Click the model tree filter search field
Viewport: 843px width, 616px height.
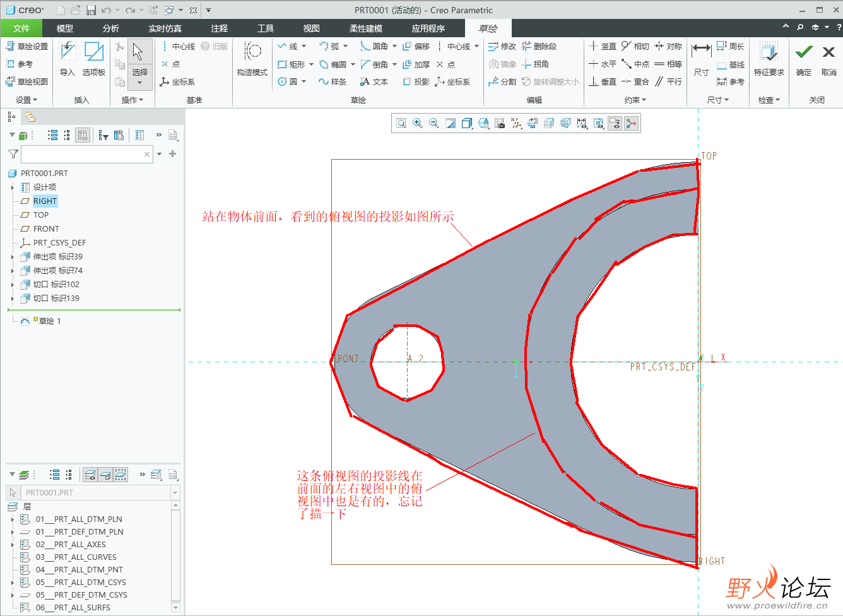click(x=87, y=154)
